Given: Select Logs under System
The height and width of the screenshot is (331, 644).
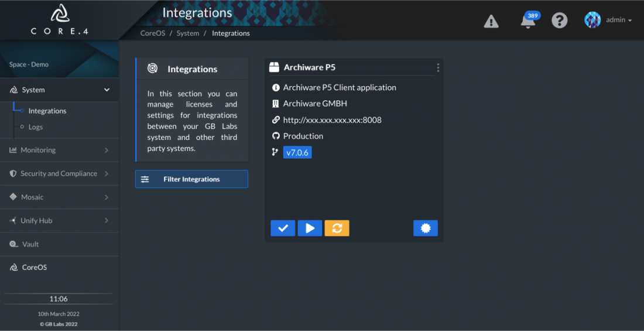Looking at the screenshot, I should 36,127.
